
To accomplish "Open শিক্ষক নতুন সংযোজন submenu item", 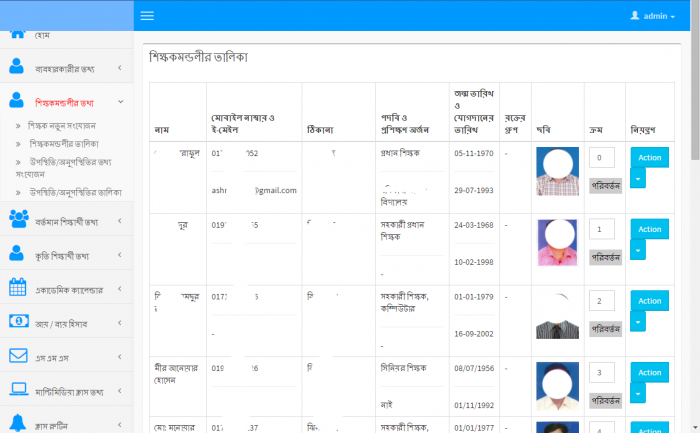I will [62, 126].
